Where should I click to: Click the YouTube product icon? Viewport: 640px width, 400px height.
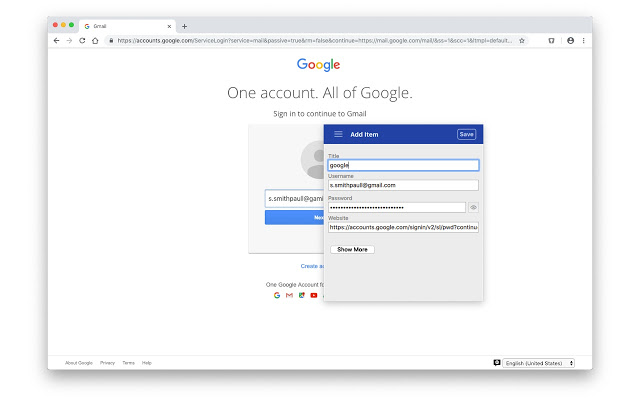[x=313, y=295]
